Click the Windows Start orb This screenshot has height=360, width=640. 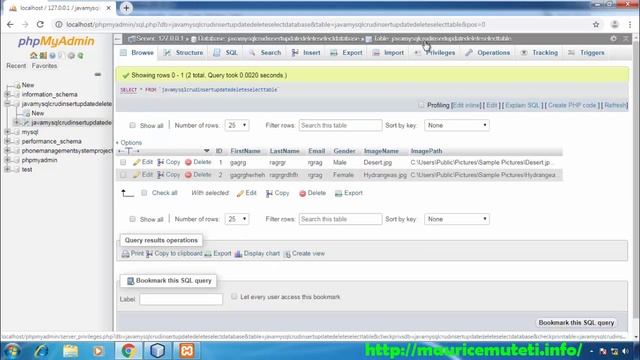point(12,351)
